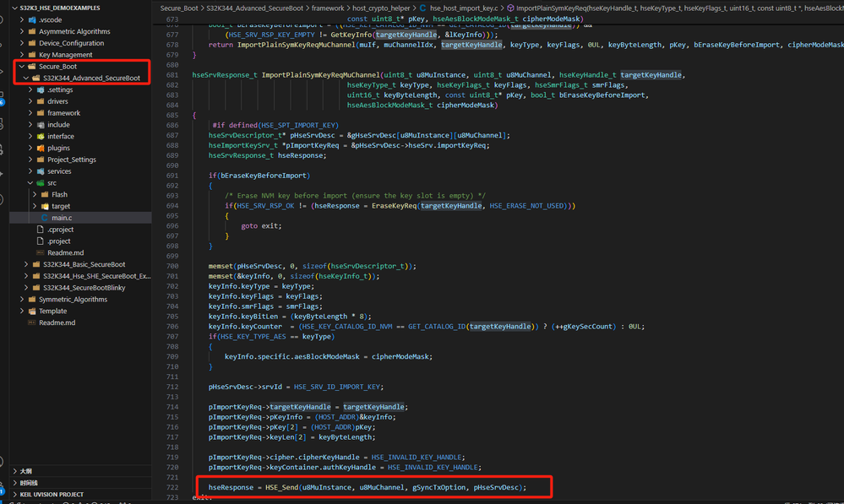The width and height of the screenshot is (844, 504).
Task: Open the main.c file icon
Action: tap(44, 218)
